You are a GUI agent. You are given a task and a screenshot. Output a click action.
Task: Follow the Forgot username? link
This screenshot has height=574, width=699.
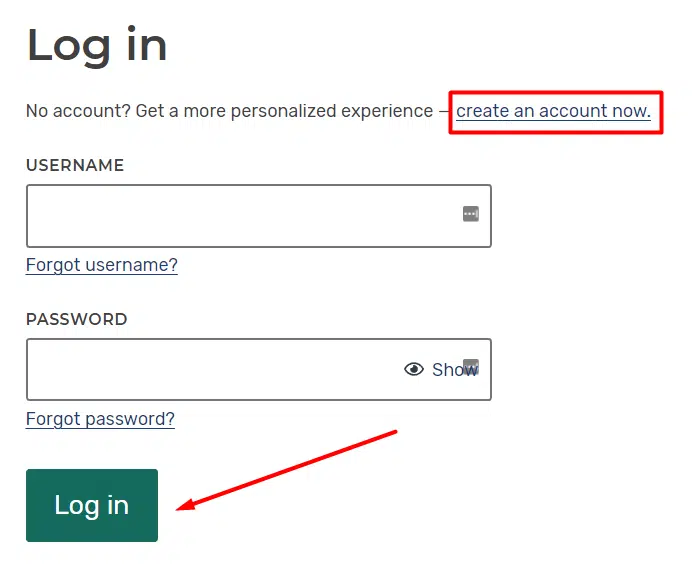tap(101, 265)
